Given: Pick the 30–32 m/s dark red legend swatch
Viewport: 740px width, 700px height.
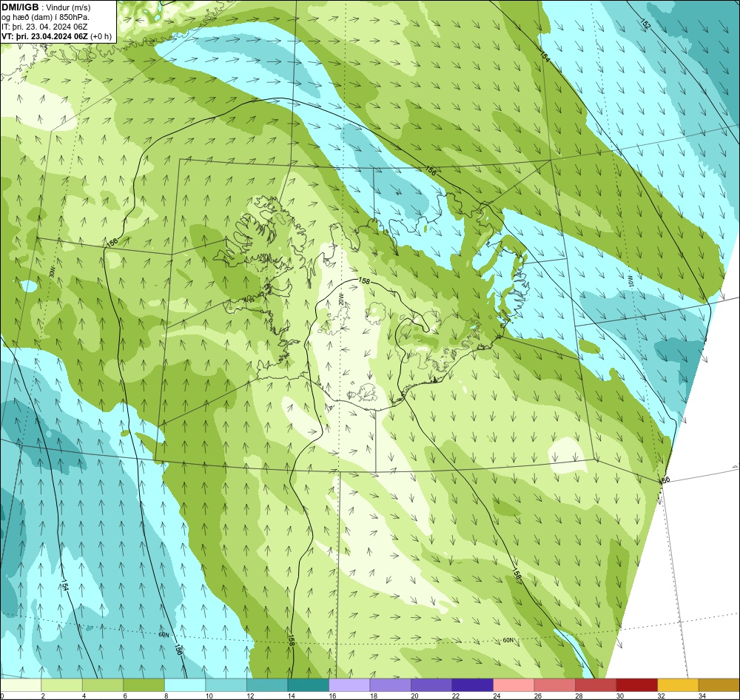Looking at the screenshot, I should (x=636, y=685).
